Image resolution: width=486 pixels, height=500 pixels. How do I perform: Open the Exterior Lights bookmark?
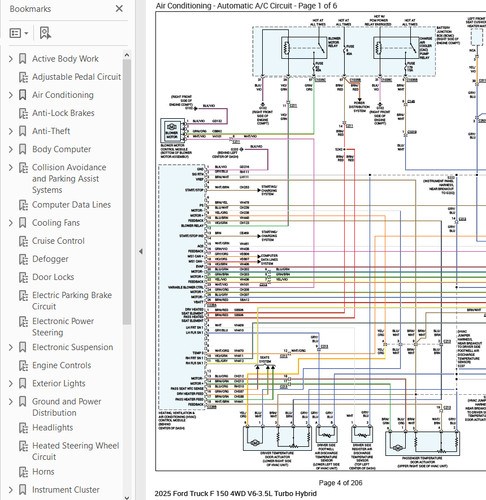pyautogui.click(x=59, y=383)
